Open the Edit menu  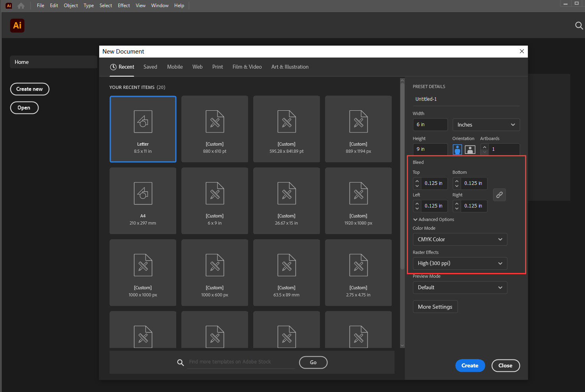click(x=54, y=6)
